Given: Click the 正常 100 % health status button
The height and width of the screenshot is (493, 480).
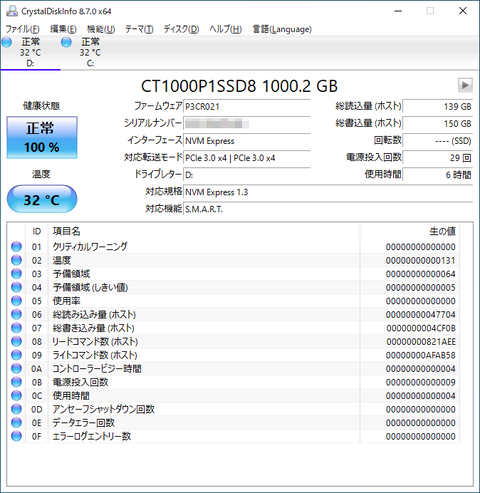Looking at the screenshot, I should 42,137.
